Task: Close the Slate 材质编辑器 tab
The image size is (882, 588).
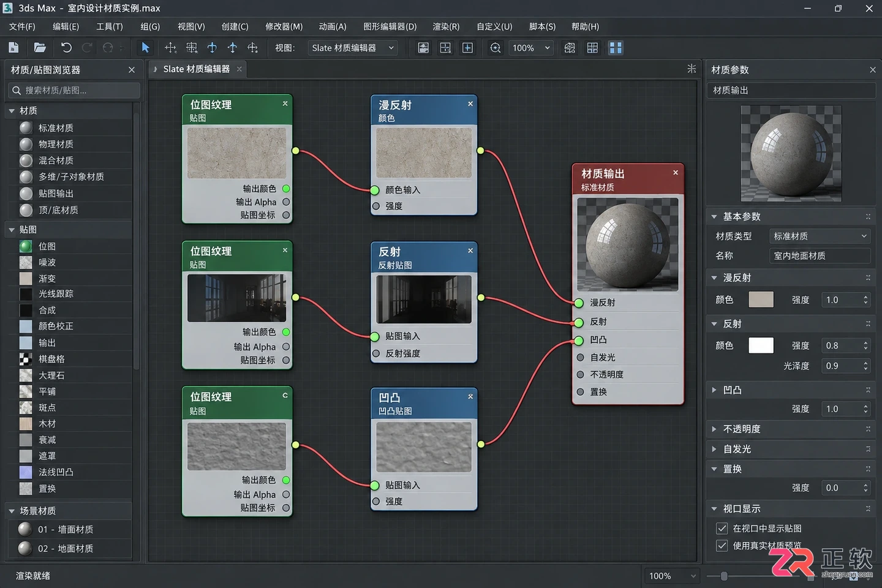Action: click(239, 69)
